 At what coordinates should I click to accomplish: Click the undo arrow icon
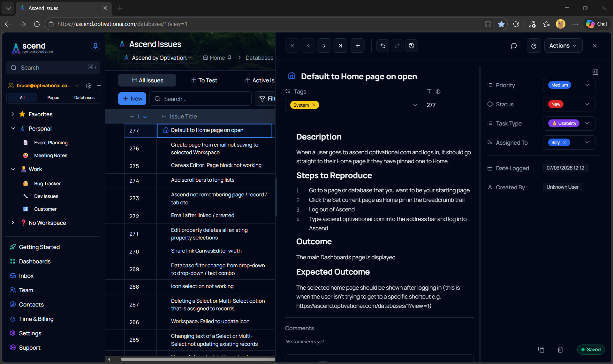pos(382,46)
